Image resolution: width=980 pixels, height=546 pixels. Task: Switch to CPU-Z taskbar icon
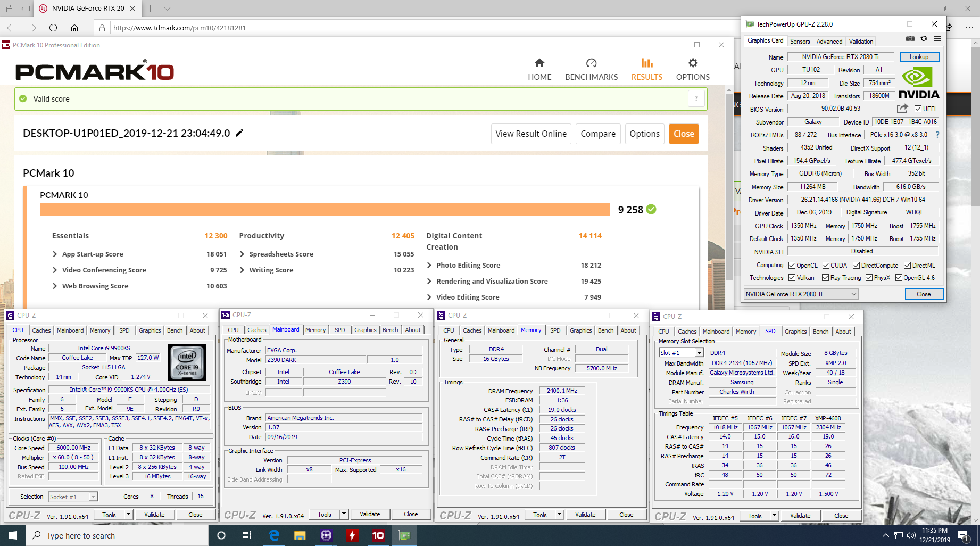point(326,535)
